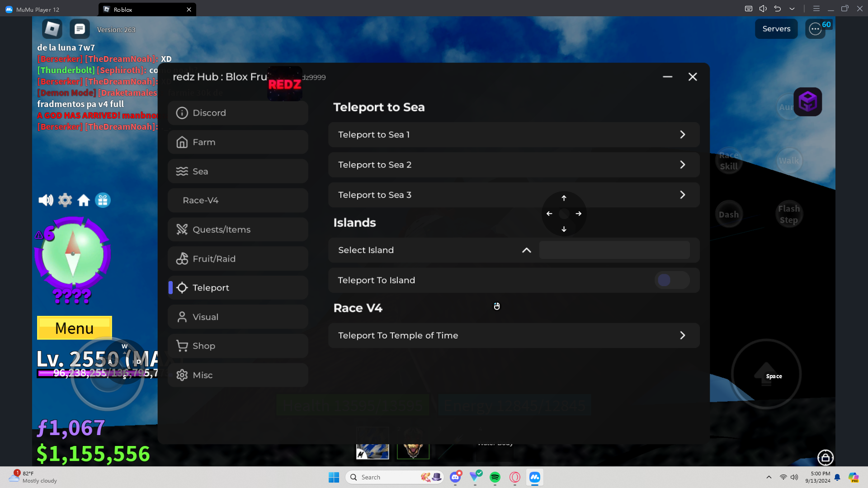The height and width of the screenshot is (488, 868).
Task: Open the Fruit/Raid tab
Action: (238, 259)
